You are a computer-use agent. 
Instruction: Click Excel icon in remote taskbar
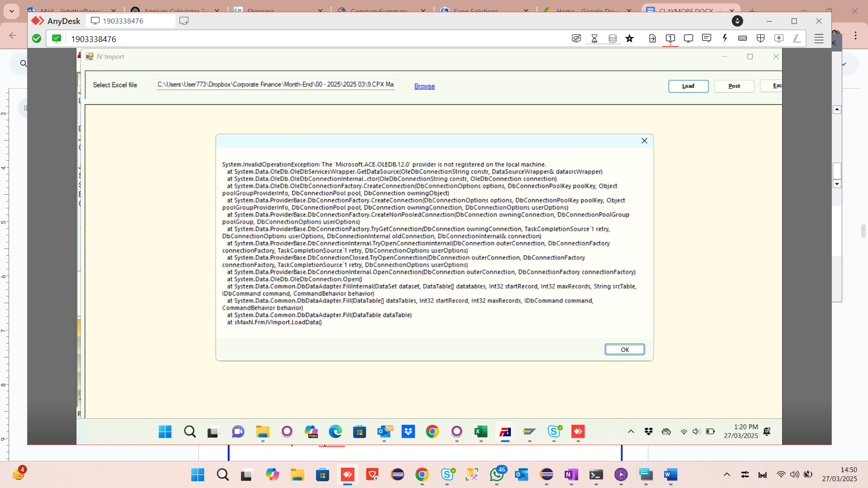481,432
